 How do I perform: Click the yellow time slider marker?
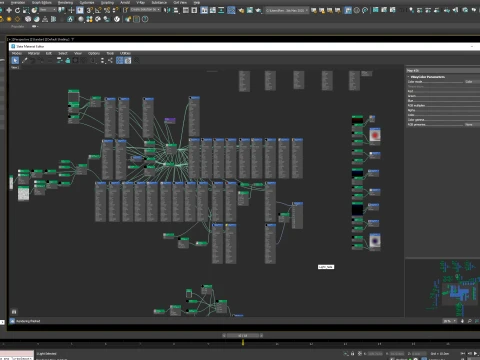coord(243,342)
